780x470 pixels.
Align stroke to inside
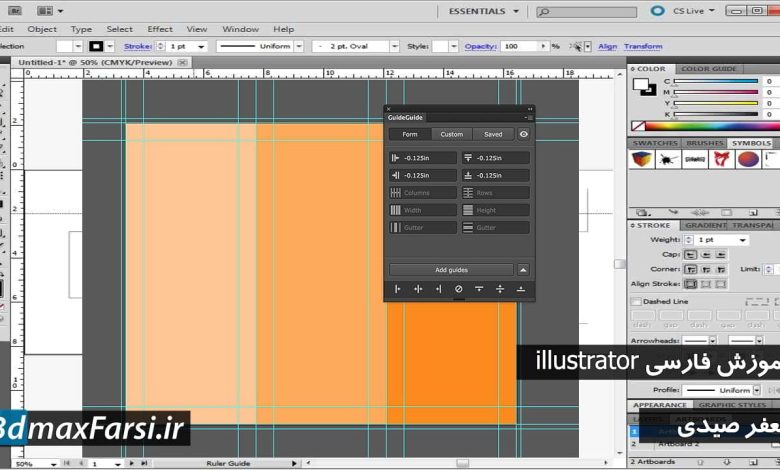click(705, 284)
